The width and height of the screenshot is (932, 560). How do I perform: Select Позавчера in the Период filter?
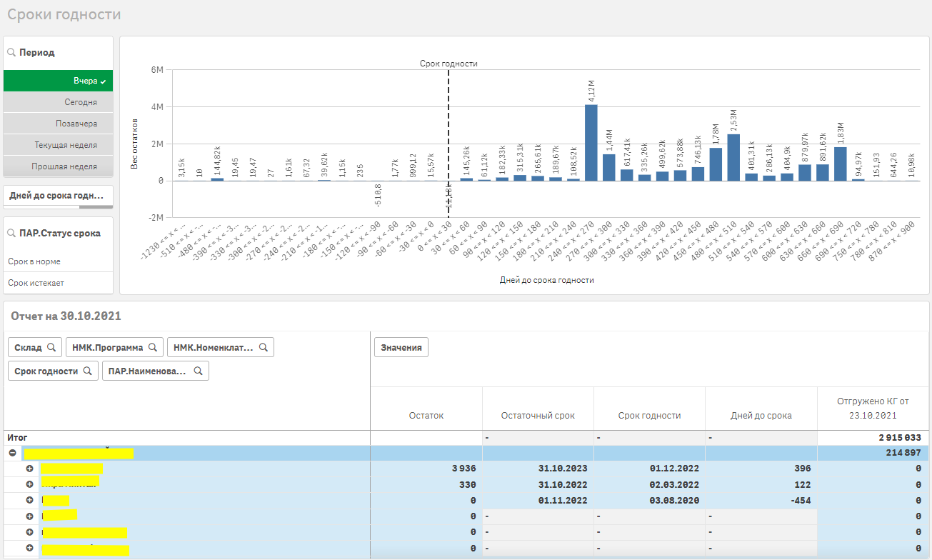click(x=58, y=124)
